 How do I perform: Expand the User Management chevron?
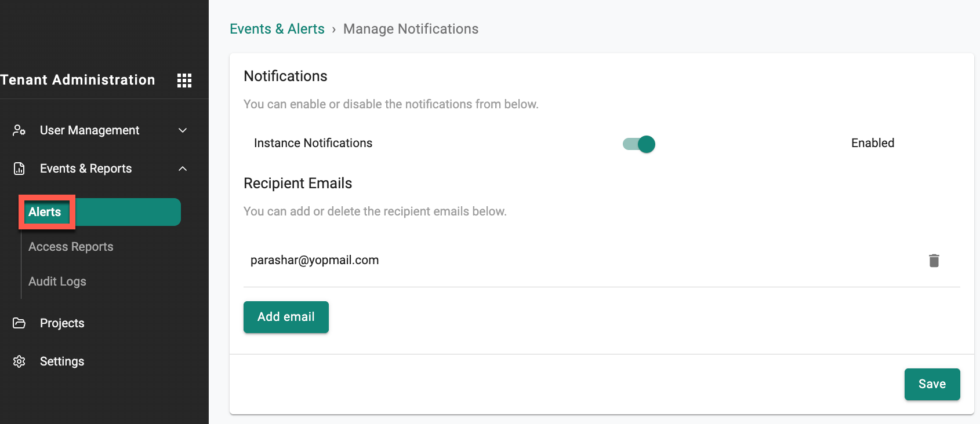click(183, 130)
